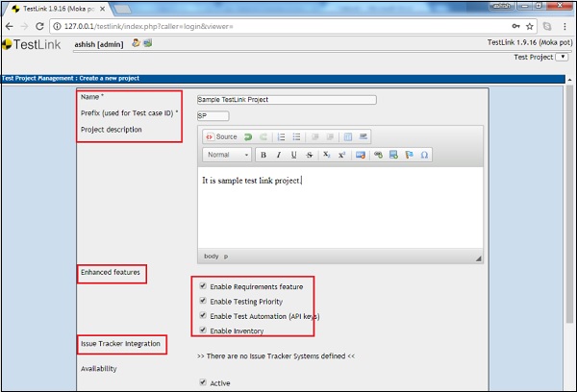
Task: Click the Increase Indent icon
Action: point(330,136)
